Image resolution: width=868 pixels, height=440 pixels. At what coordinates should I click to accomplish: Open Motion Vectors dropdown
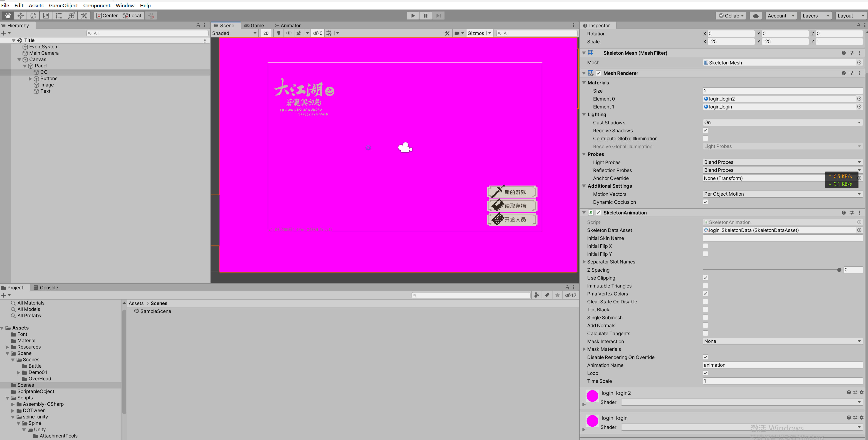pos(782,194)
